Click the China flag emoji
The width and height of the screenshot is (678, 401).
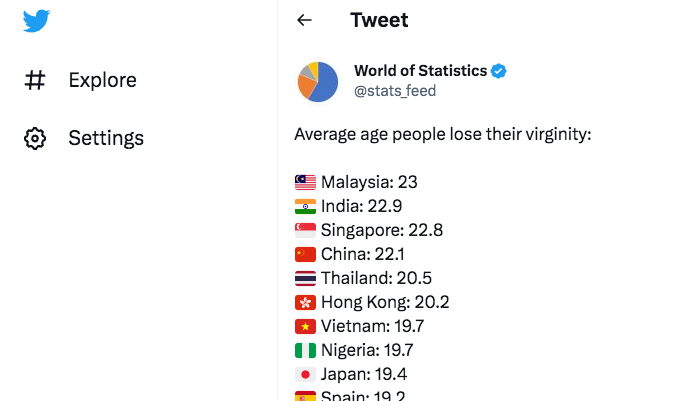305,254
